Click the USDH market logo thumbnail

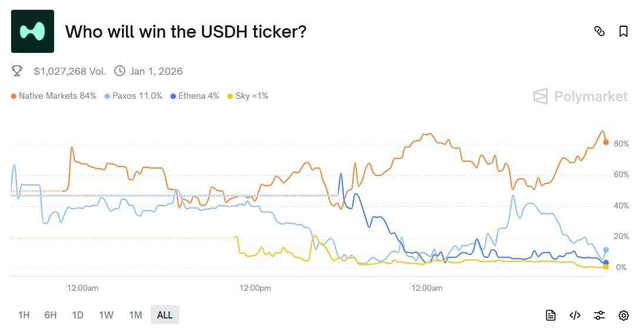coord(32,31)
